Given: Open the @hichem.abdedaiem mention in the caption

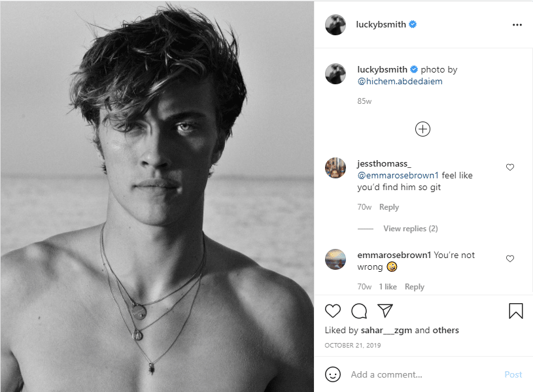Looking at the screenshot, I should [x=401, y=82].
